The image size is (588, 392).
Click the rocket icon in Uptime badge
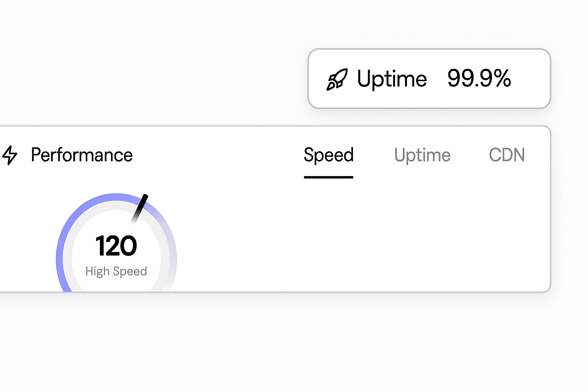pyautogui.click(x=337, y=79)
